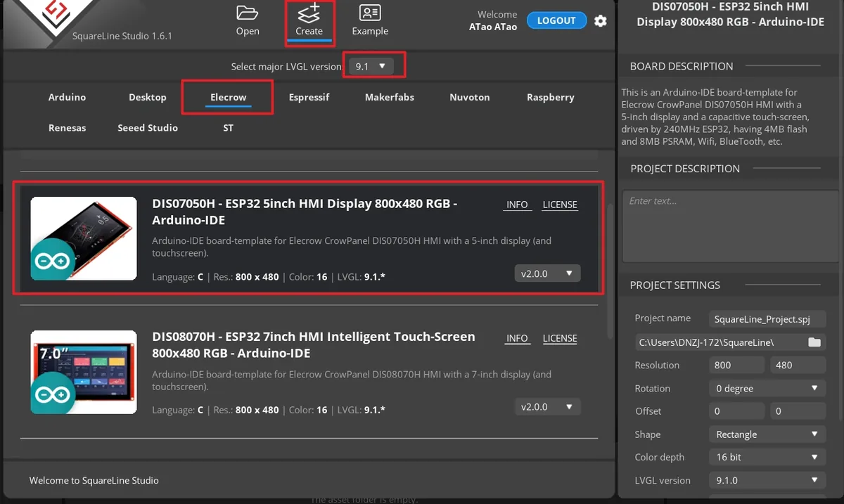The image size is (844, 504).
Task: Open INFO link for DIS08070H board
Action: point(517,338)
